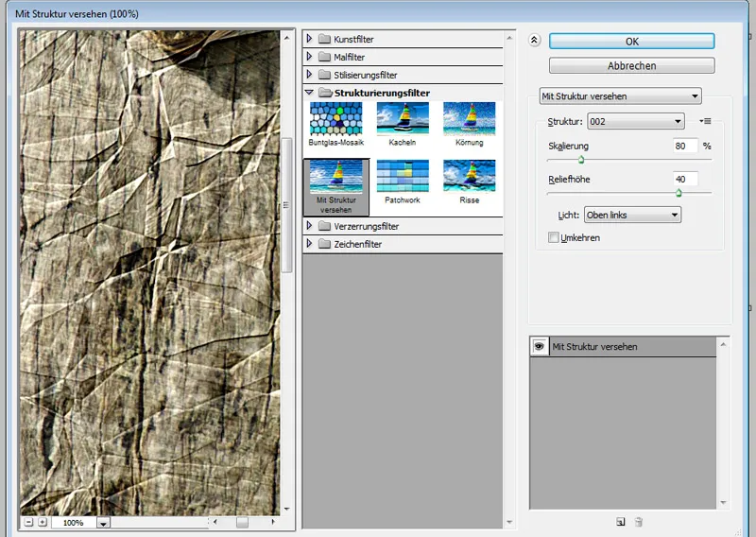Image resolution: width=756 pixels, height=537 pixels.
Task: Open the Struktur dropdown showing 002
Action: (x=635, y=121)
